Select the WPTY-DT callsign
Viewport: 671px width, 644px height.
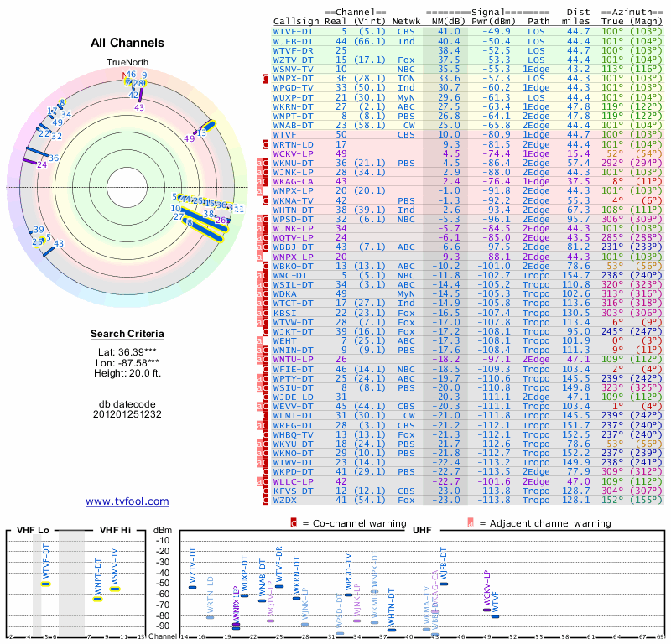pyautogui.click(x=293, y=378)
